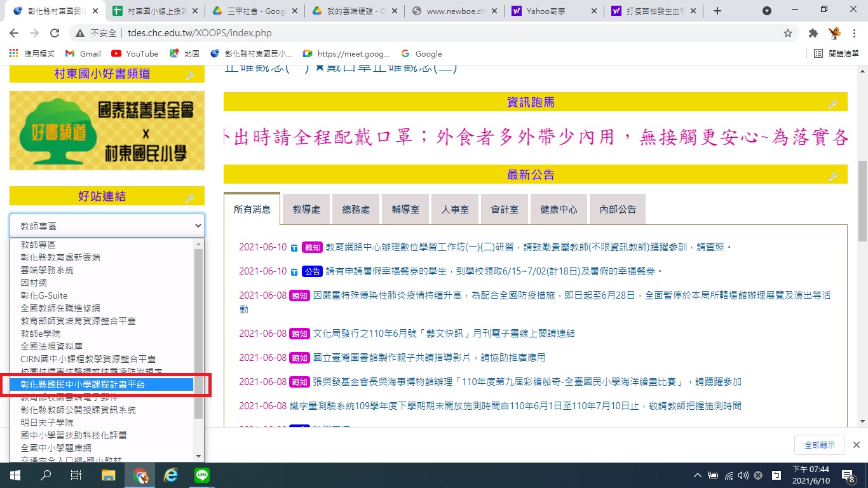868x488 pixels.
Task: Open the meet.goog... bookmark
Action: (x=346, y=54)
